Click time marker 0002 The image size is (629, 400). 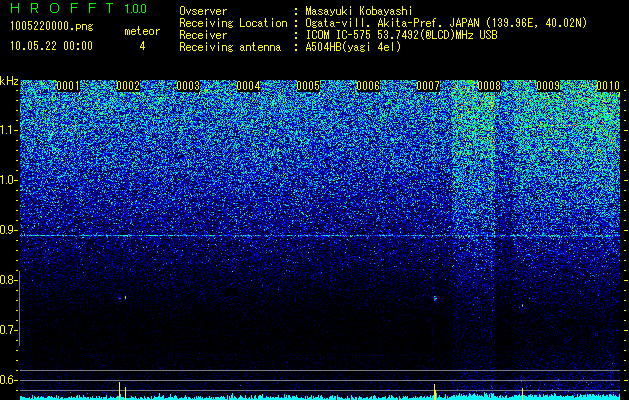tap(128, 86)
